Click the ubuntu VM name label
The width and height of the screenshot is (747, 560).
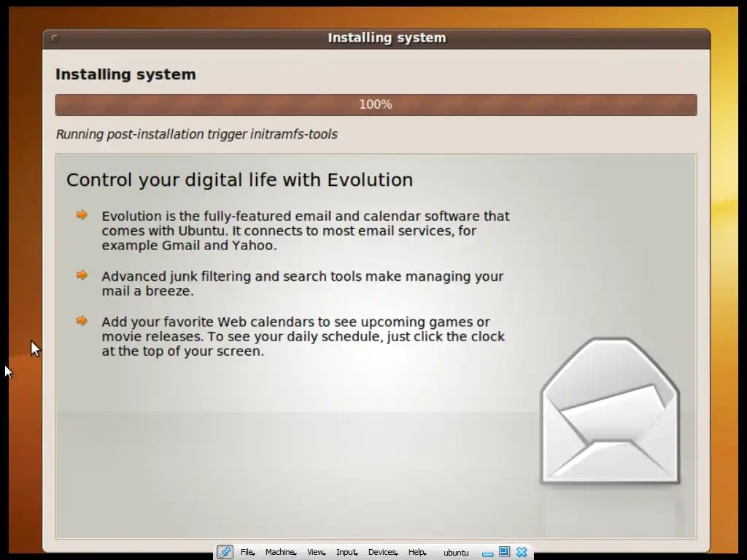click(456, 553)
